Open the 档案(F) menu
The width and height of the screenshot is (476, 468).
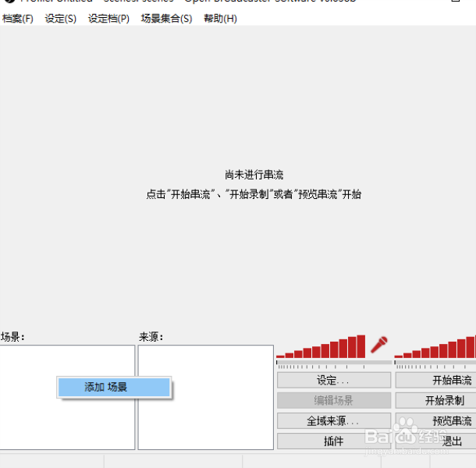coord(18,19)
